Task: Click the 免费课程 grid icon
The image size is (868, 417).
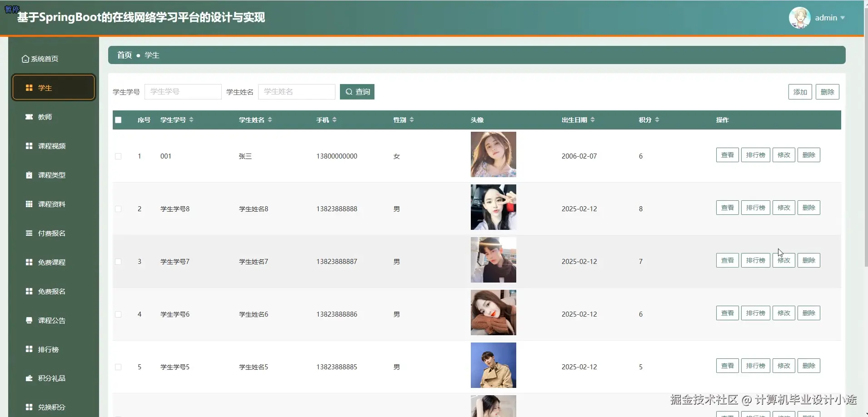Action: pyautogui.click(x=29, y=262)
